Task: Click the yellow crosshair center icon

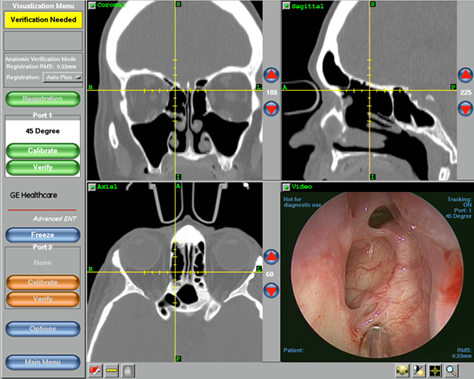Action: pos(435,370)
